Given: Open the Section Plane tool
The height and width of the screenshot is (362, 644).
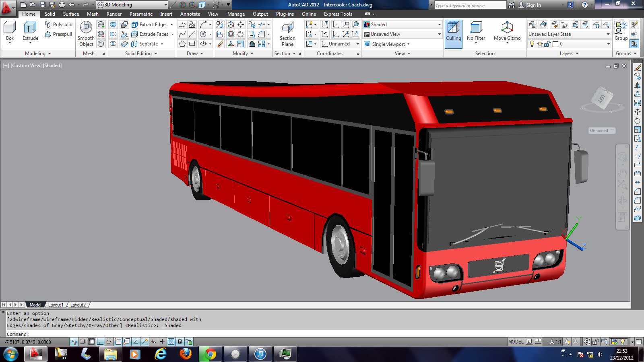Looking at the screenshot, I should click(x=287, y=34).
